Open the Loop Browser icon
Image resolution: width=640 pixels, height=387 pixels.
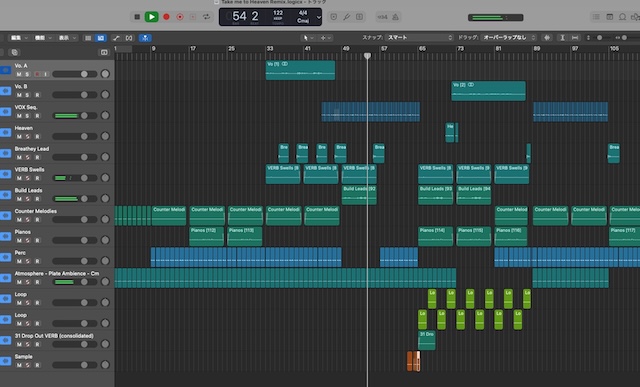pos(622,17)
